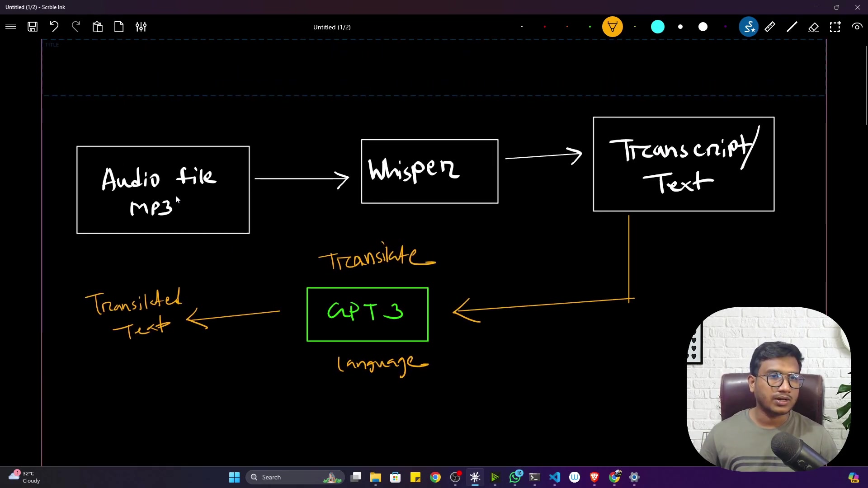Pick the small yellow-green dot preset
The image size is (868, 488).
pyautogui.click(x=635, y=27)
